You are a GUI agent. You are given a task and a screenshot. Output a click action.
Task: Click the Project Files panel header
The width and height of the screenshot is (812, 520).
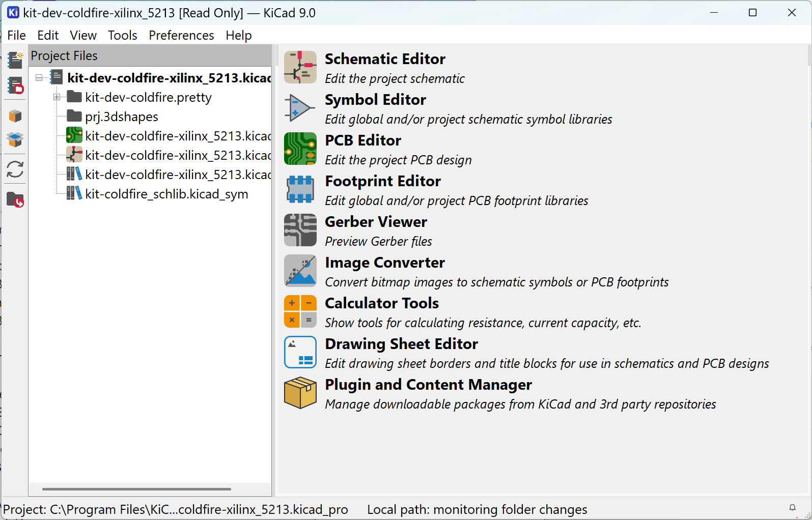(x=150, y=55)
